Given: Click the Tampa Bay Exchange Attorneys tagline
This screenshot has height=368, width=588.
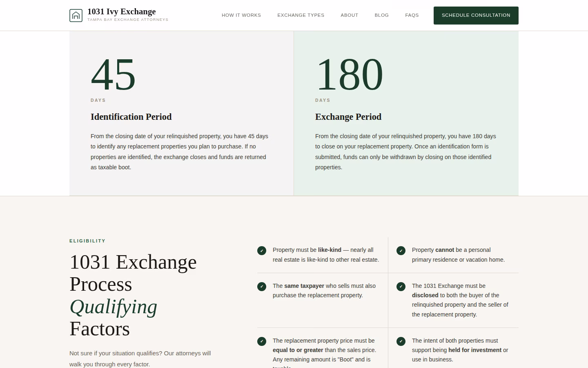Looking at the screenshot, I should click(x=128, y=20).
